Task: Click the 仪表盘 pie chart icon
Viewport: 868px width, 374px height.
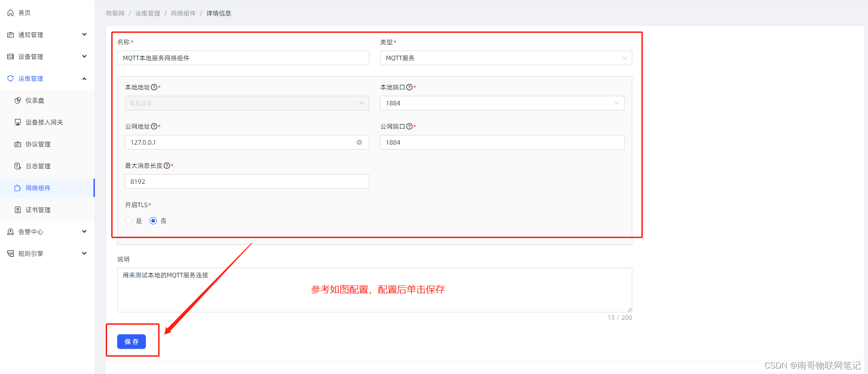Action: pyautogui.click(x=18, y=100)
